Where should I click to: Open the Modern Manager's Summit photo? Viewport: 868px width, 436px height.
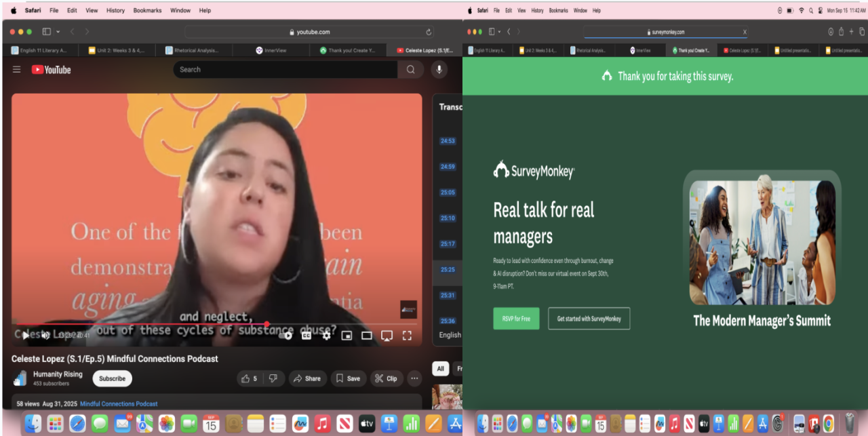(x=762, y=242)
